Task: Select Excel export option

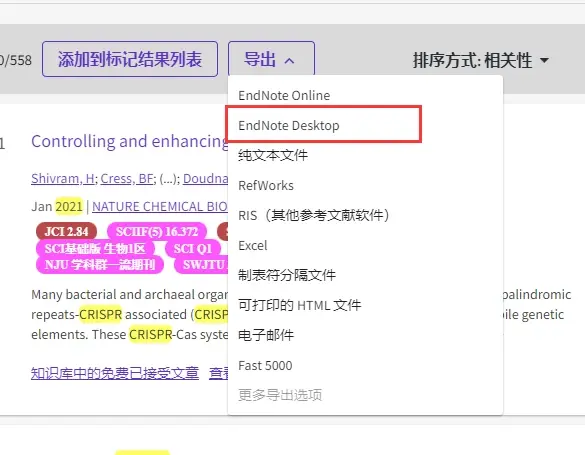Action: [253, 245]
